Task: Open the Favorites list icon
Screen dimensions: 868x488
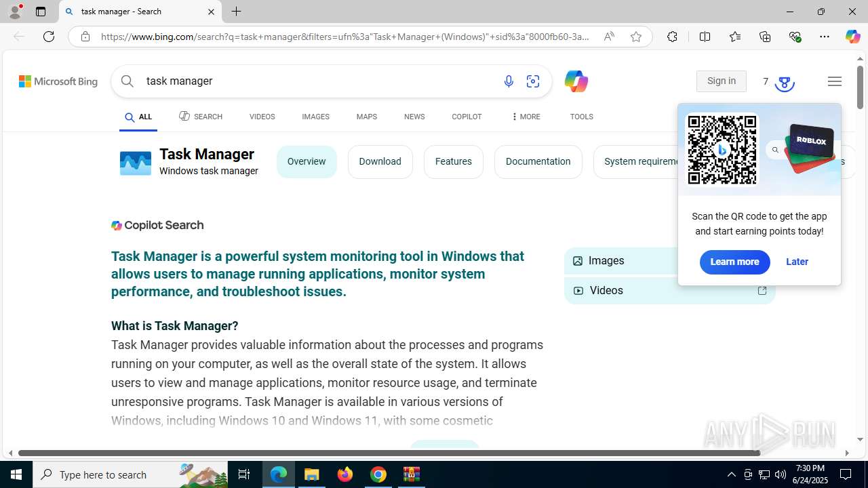Action: 735,37
